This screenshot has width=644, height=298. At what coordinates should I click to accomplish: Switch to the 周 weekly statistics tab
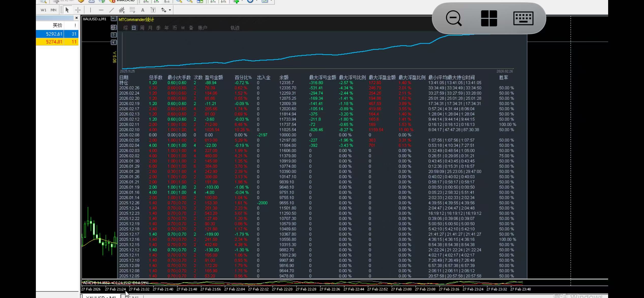point(142,28)
